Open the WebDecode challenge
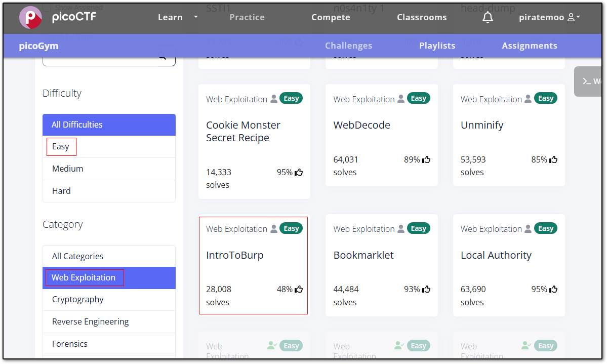The image size is (607, 364). (361, 125)
